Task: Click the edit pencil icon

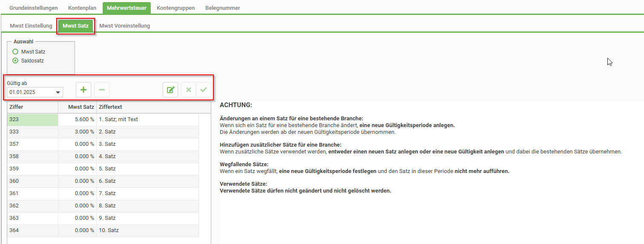Action: (x=170, y=90)
